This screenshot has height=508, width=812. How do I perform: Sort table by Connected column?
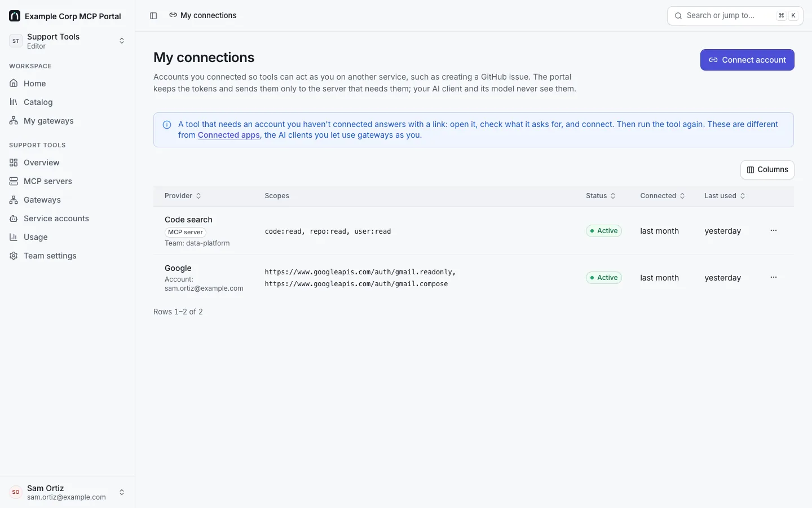pyautogui.click(x=663, y=196)
